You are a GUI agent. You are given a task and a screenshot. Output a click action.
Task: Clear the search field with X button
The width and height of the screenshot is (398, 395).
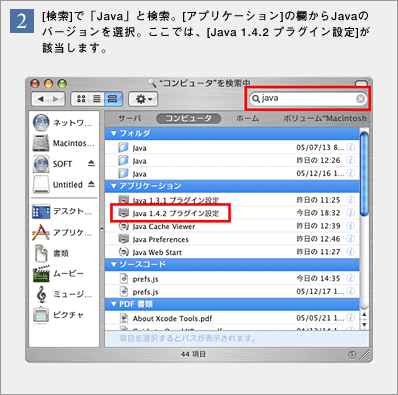tap(360, 99)
